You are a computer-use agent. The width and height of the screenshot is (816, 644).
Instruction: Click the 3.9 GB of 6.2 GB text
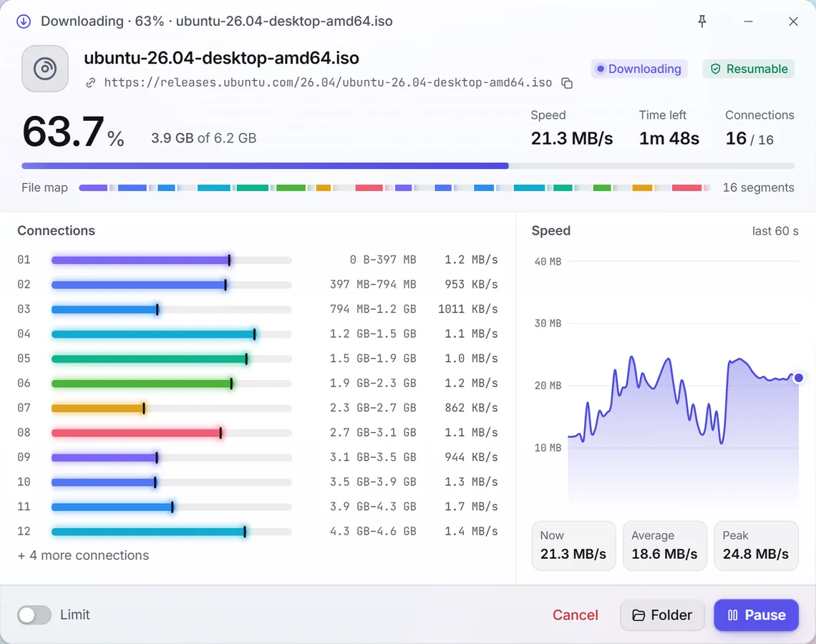pos(203,138)
